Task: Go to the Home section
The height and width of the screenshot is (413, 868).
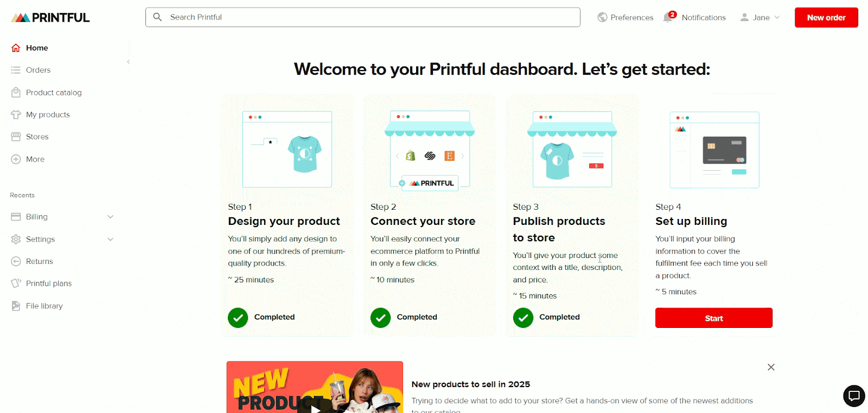Action: [x=36, y=48]
